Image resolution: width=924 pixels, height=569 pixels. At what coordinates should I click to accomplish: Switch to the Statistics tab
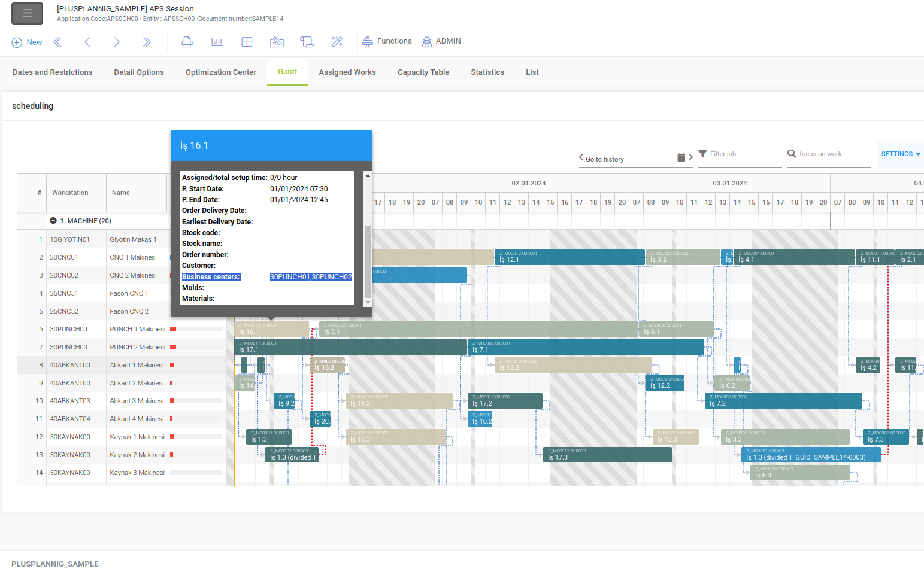[x=487, y=72]
